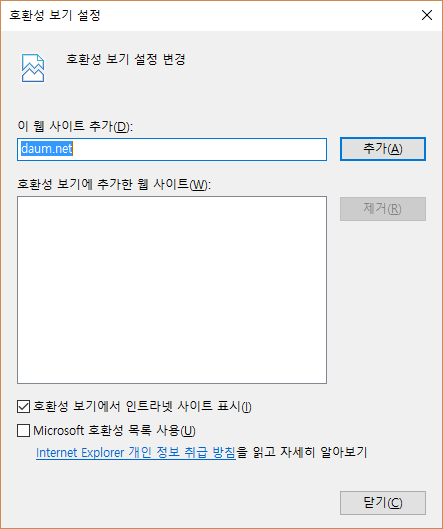This screenshot has height=529, width=443.
Task: Click the 이 웹 사이트 추가(D) label
Action: pos(75,126)
